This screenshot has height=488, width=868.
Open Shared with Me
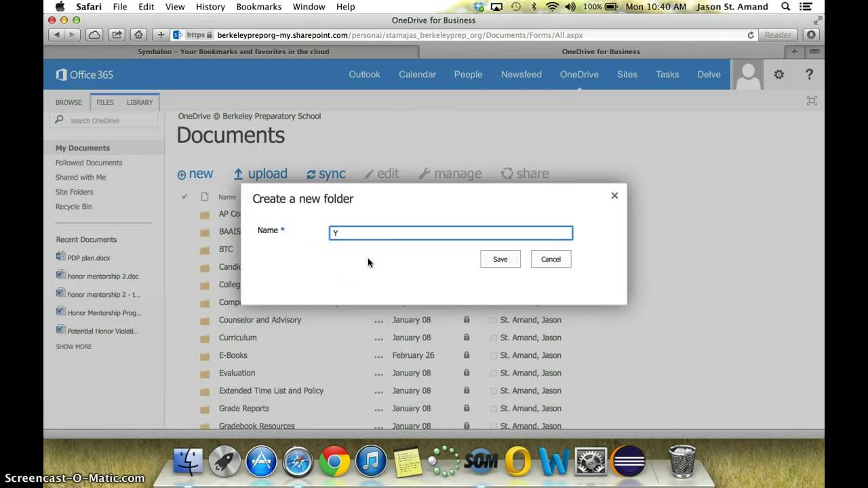pos(81,178)
